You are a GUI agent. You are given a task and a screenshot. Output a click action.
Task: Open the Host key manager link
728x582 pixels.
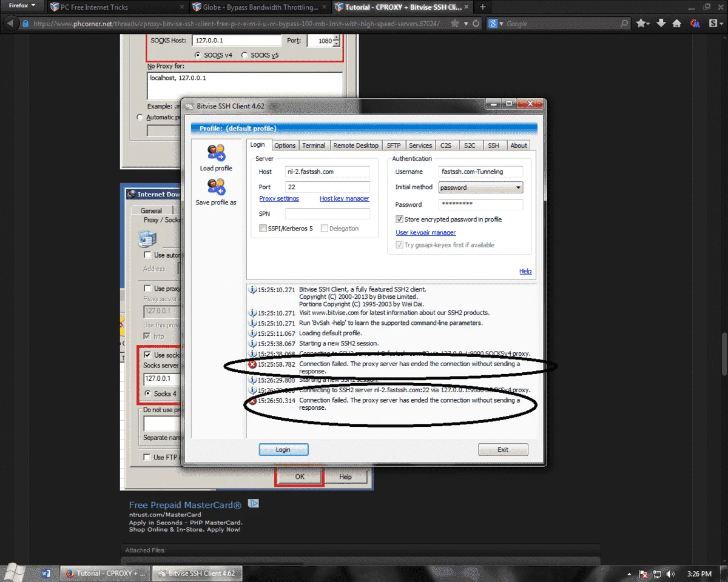[x=345, y=199]
